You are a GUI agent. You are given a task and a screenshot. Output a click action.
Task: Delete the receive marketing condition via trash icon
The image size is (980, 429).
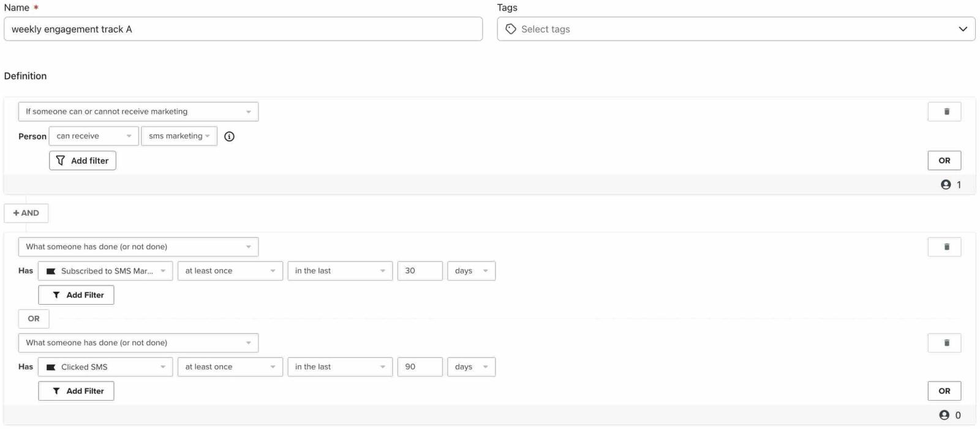pos(944,111)
